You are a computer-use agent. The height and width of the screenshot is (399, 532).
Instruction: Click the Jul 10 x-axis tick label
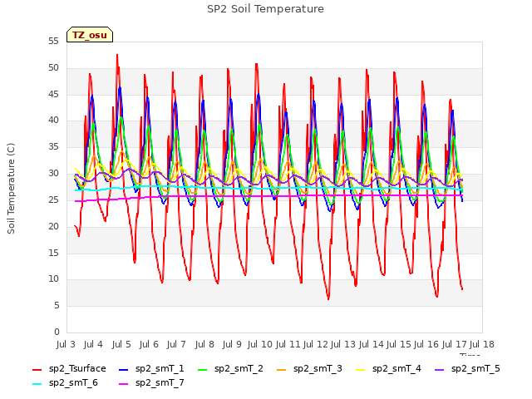(x=260, y=344)
